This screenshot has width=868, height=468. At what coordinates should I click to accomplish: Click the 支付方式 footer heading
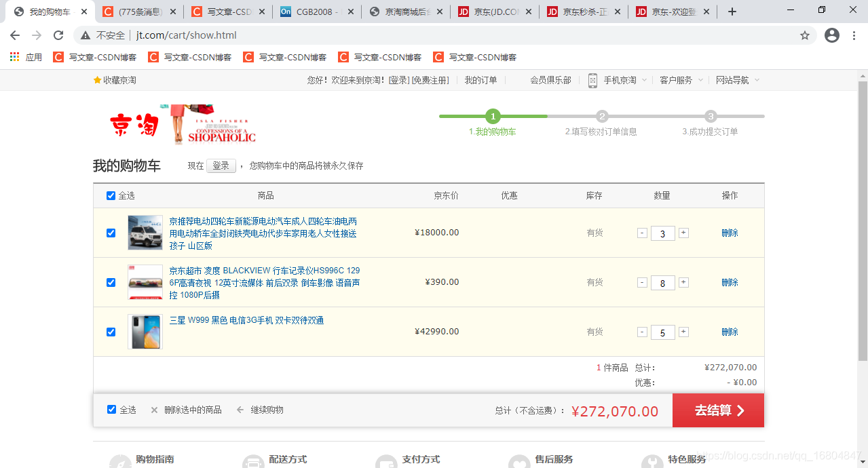[421, 459]
